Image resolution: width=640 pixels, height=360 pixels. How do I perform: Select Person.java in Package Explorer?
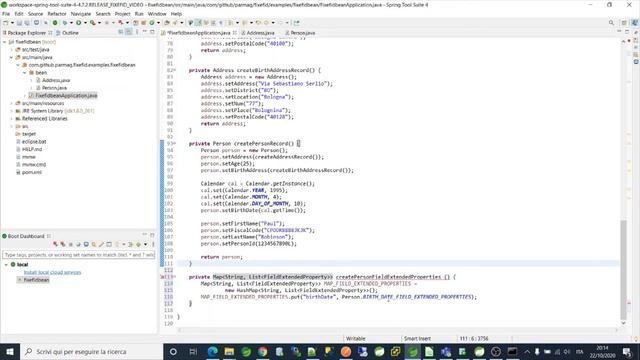pos(54,88)
